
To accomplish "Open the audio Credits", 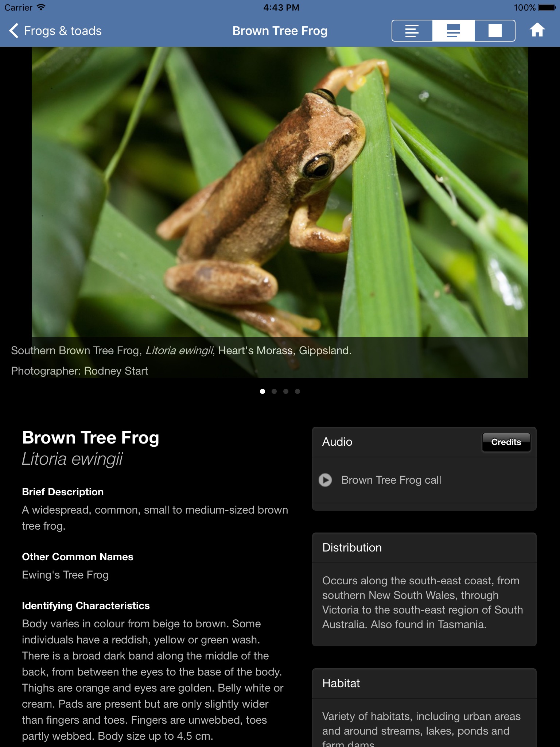I will (x=506, y=442).
